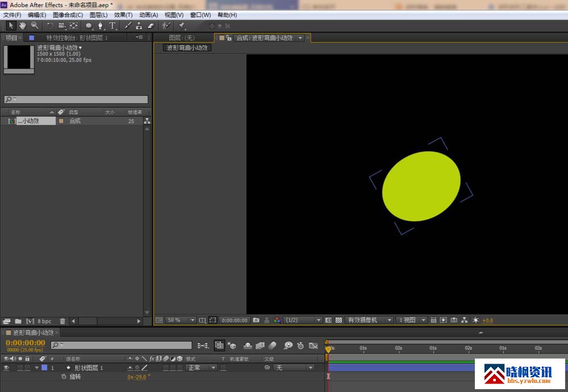Select the Unified Camera tool
Image resolution: width=568 pixels, height=392 pixels.
tap(62, 26)
